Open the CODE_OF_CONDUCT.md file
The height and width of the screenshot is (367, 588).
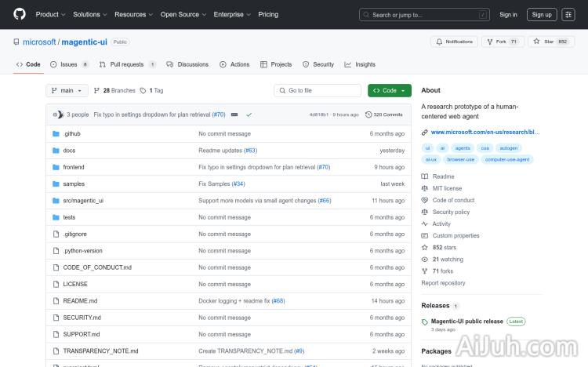tap(97, 267)
